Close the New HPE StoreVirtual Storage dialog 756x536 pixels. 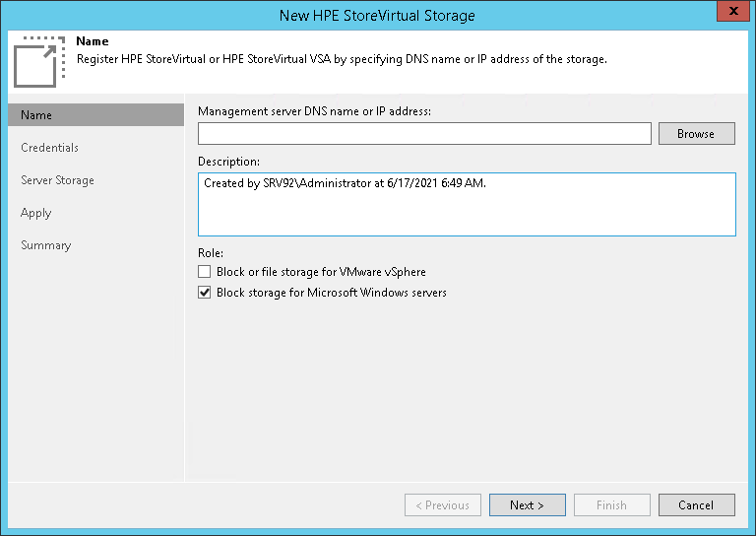click(x=733, y=11)
